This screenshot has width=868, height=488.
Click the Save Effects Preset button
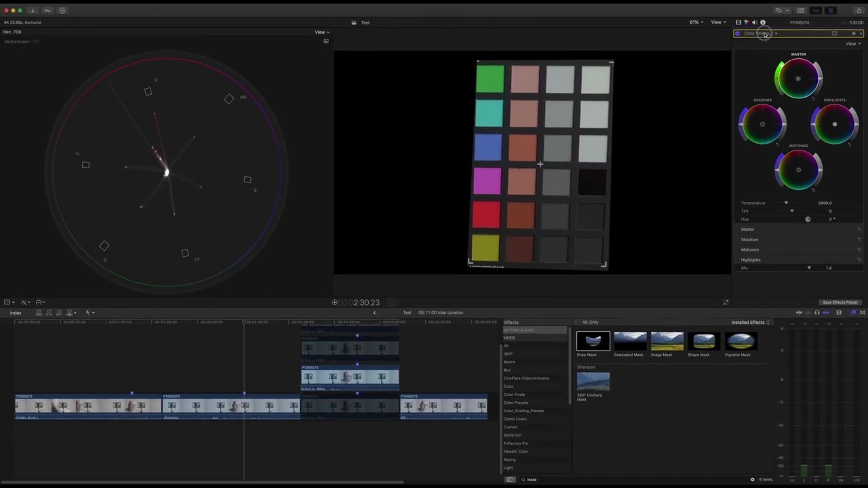(840, 302)
